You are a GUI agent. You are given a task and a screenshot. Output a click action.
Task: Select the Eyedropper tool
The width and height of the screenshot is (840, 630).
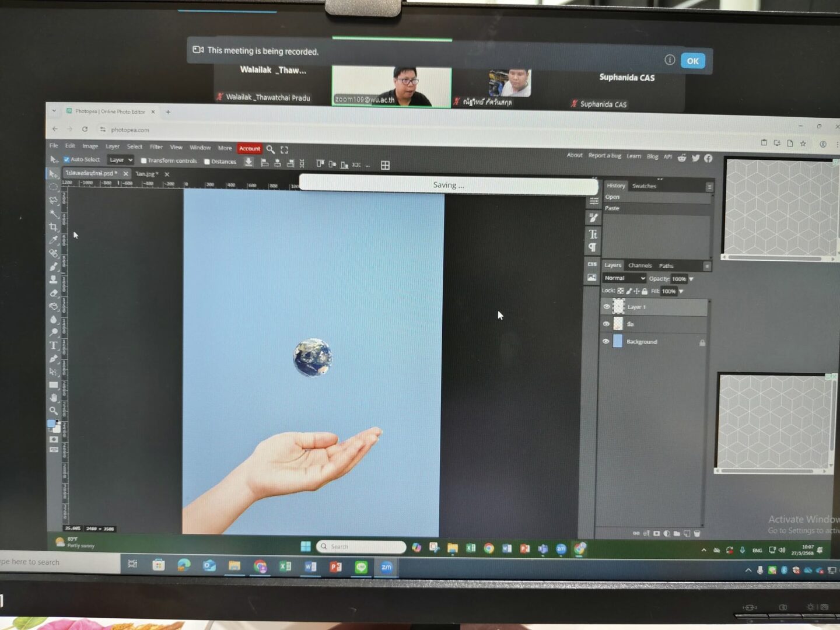[54, 239]
